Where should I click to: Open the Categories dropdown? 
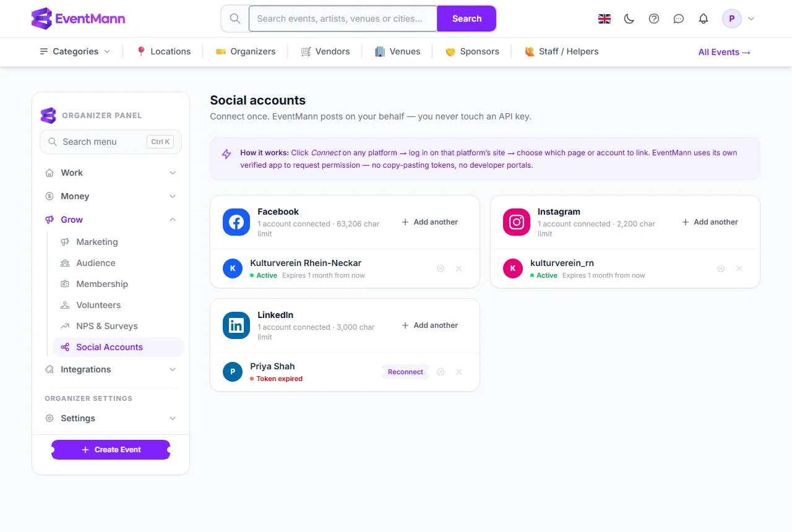point(75,51)
